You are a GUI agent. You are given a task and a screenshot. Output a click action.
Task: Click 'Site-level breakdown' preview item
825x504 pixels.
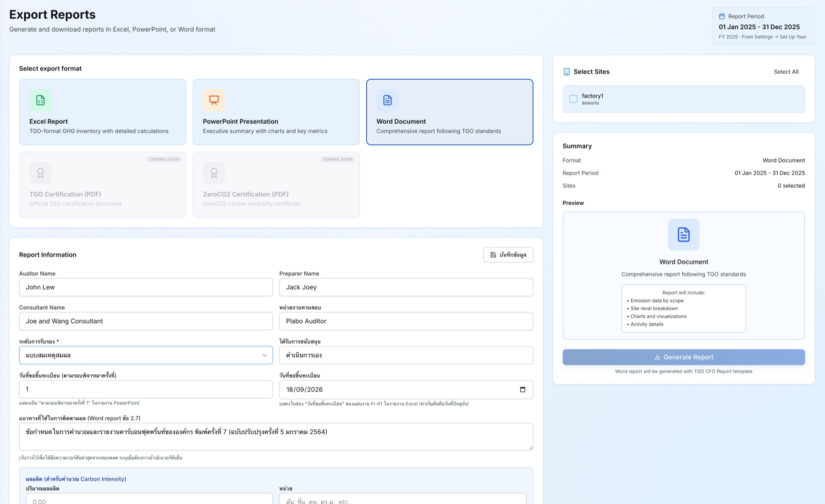point(654,308)
